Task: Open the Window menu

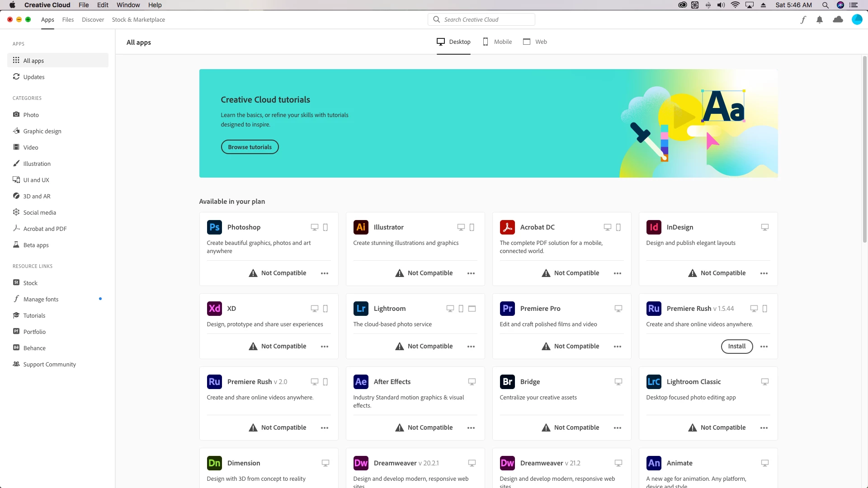Action: pyautogui.click(x=128, y=5)
